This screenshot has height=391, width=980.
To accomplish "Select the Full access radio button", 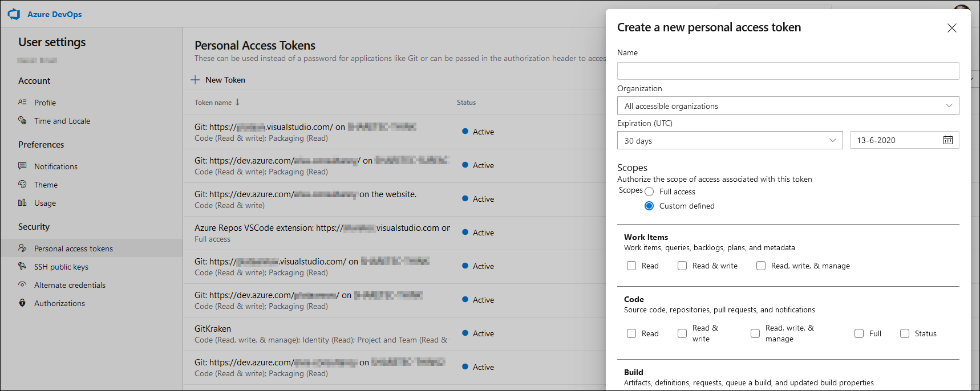I will coord(649,192).
